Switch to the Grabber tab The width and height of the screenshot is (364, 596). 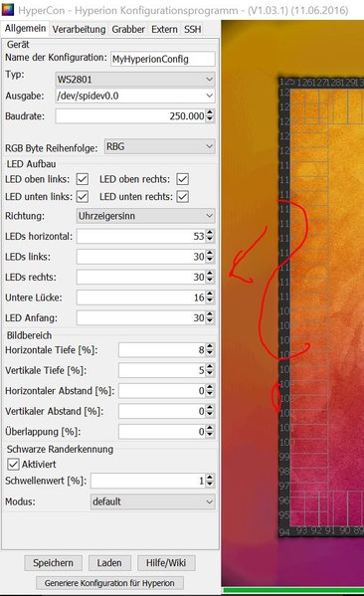[128, 29]
